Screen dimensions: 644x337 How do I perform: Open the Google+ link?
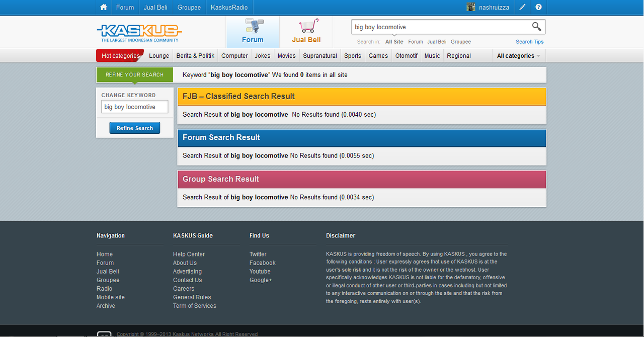click(x=261, y=280)
